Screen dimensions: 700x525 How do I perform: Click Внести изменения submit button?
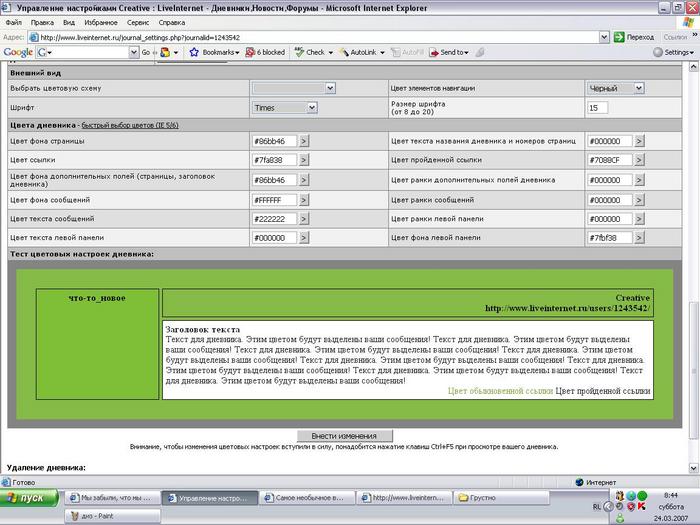[345, 436]
